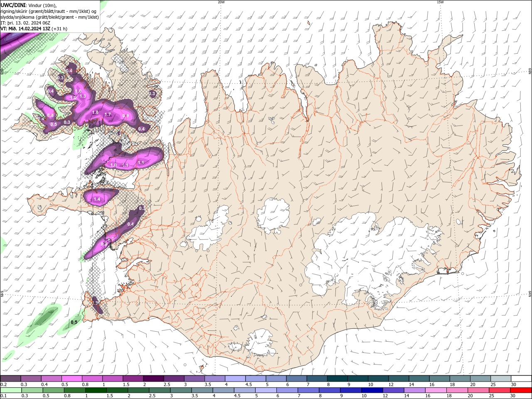This screenshot has width=532, height=399.
Task: Pick the first 0.2–0.3 mauve swatch, snow scale
Action: tap(10, 379)
